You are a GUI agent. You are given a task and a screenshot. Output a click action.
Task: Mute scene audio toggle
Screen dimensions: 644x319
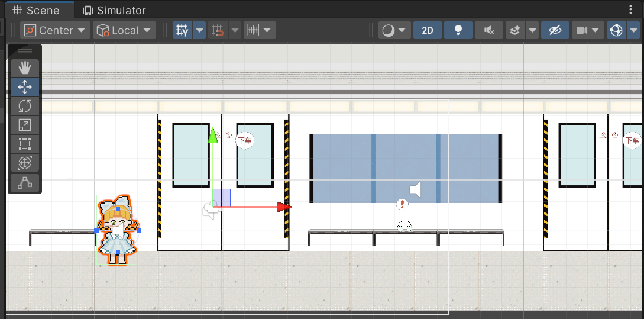coord(488,30)
